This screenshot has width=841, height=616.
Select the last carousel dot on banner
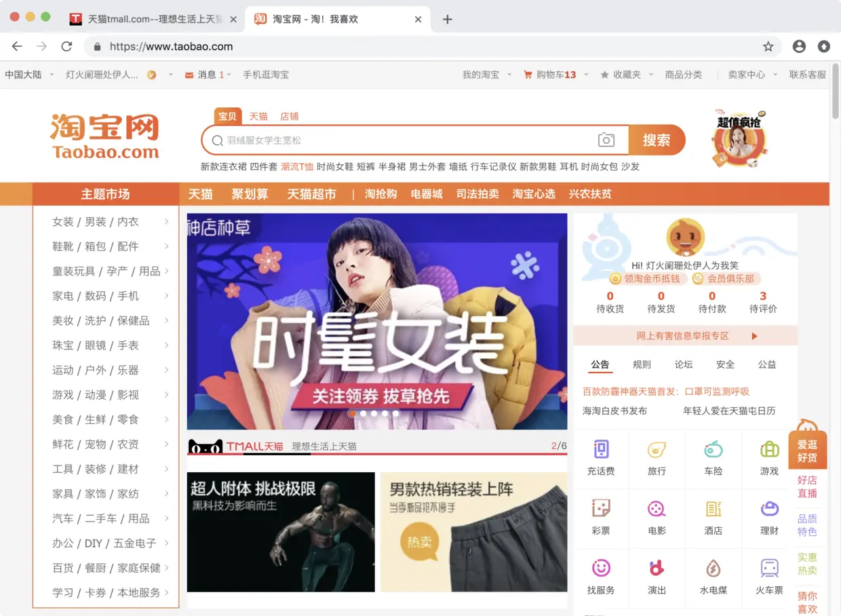pyautogui.click(x=395, y=413)
